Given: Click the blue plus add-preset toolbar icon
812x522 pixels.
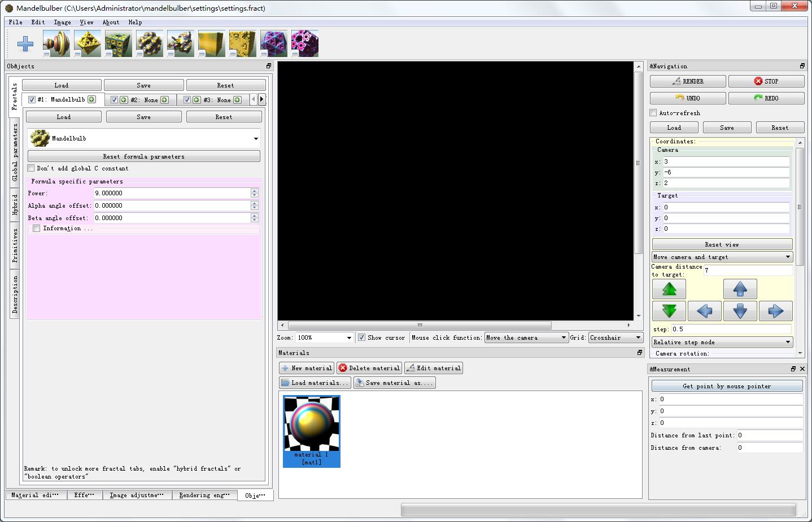Looking at the screenshot, I should pyautogui.click(x=25, y=44).
